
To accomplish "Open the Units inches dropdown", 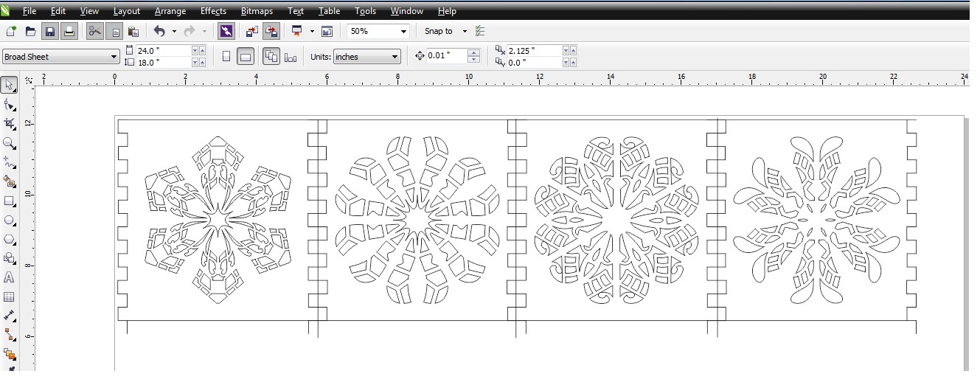I will point(395,57).
